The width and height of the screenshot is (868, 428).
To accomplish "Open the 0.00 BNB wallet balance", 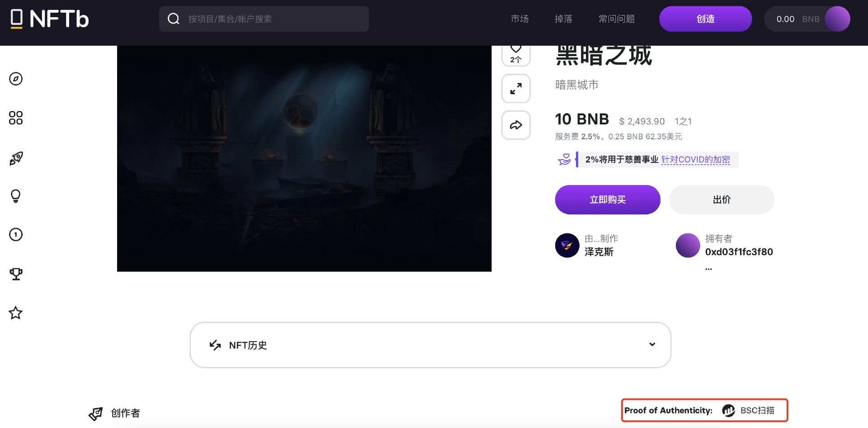I will pyautogui.click(x=797, y=19).
